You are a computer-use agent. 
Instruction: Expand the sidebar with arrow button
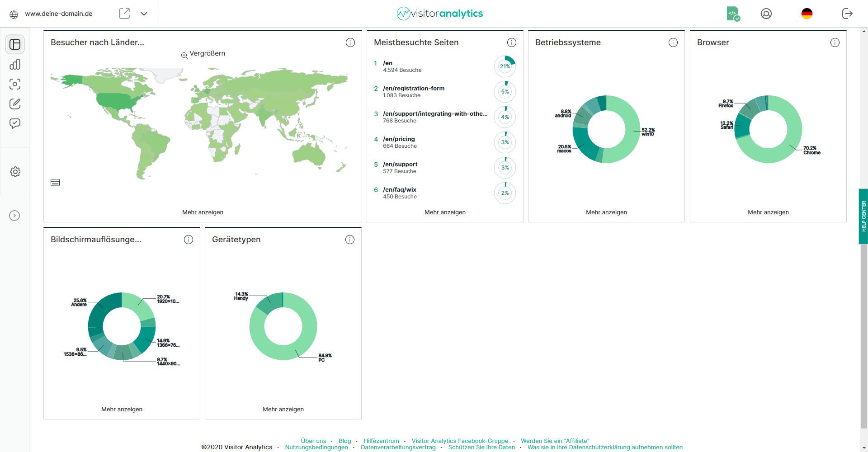pos(15,216)
